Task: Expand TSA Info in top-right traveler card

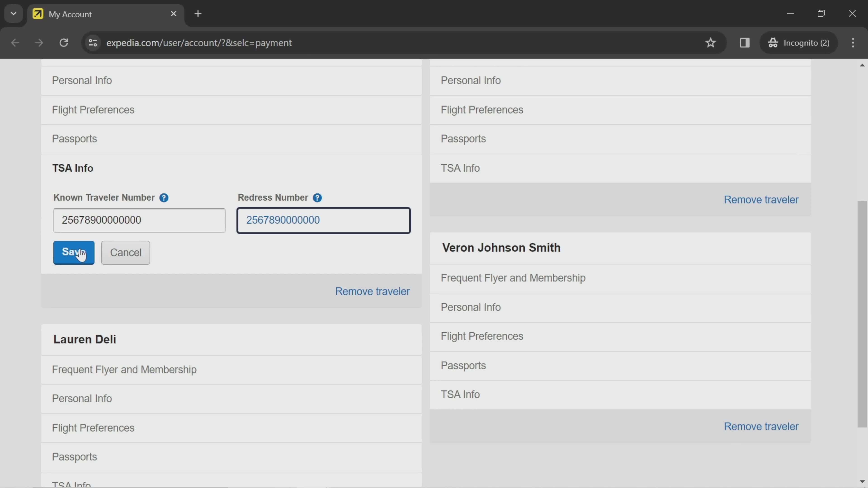Action: [x=620, y=168]
